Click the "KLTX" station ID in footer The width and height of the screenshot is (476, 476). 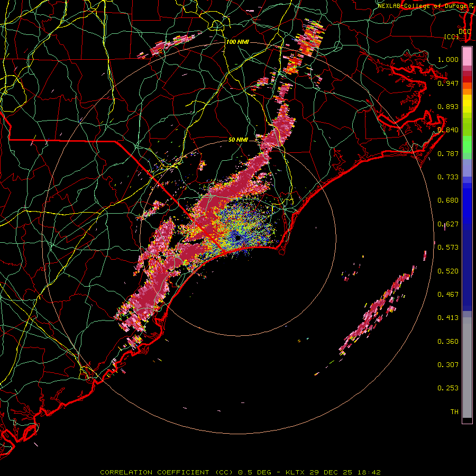296,472
